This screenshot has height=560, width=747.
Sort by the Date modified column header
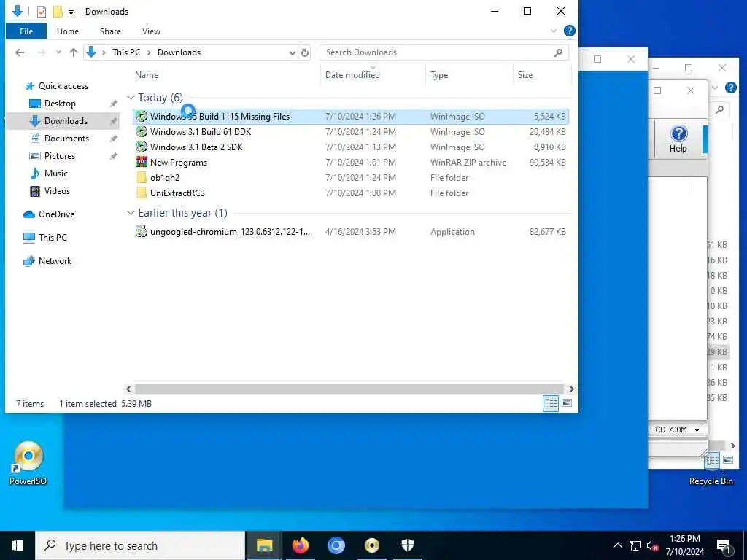(x=352, y=75)
